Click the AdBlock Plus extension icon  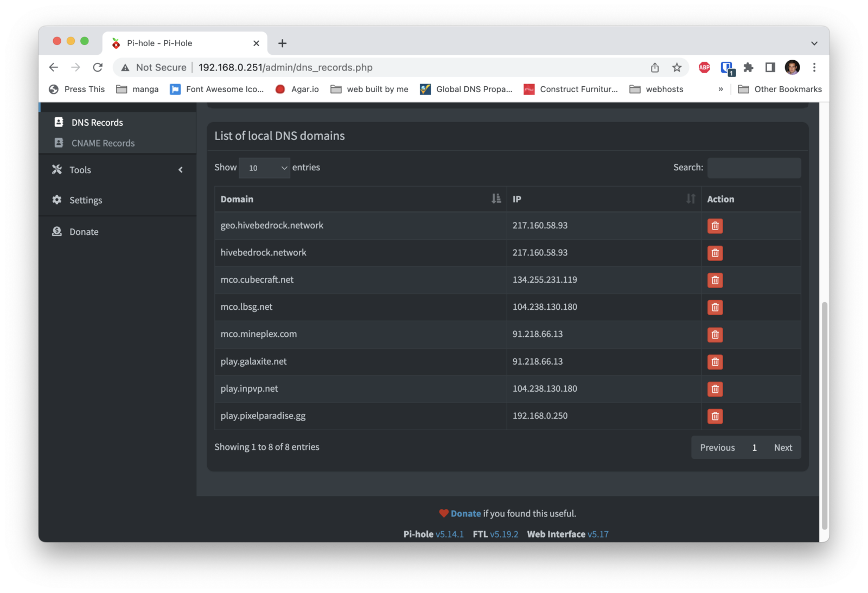[704, 67]
